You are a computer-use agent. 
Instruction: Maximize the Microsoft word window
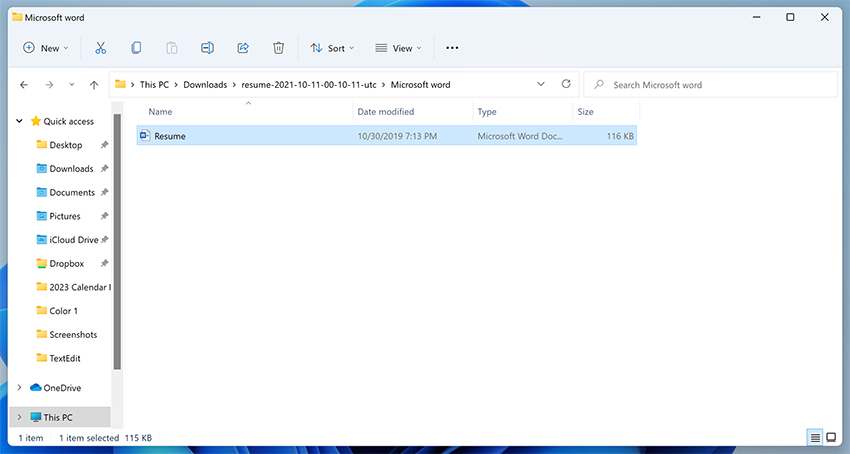pos(790,17)
